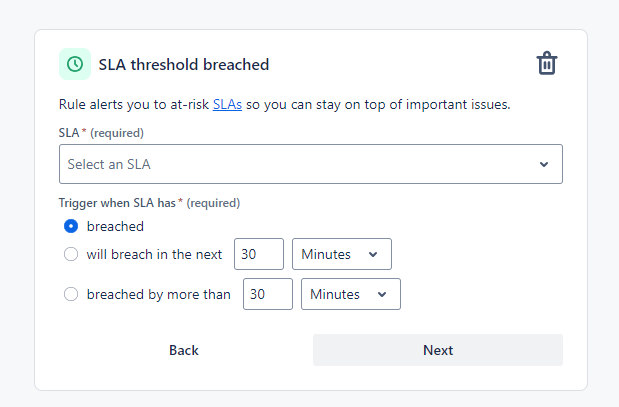Go back with the Back button
Viewport: 619px width, 407px height.
pos(184,350)
